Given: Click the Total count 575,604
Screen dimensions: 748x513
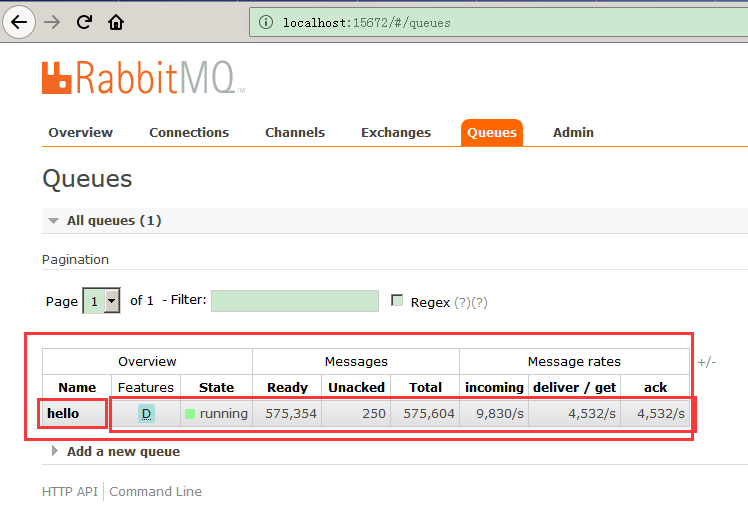Looking at the screenshot, I should 429,413.
